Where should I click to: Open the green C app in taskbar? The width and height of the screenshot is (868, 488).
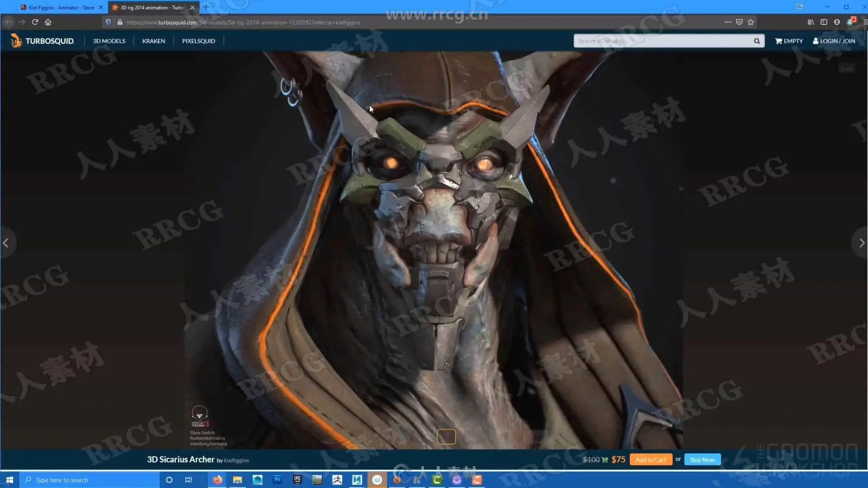(x=437, y=480)
